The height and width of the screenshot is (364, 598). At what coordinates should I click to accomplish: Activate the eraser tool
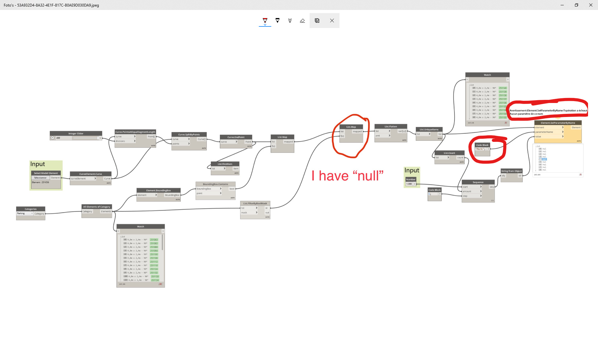(302, 21)
